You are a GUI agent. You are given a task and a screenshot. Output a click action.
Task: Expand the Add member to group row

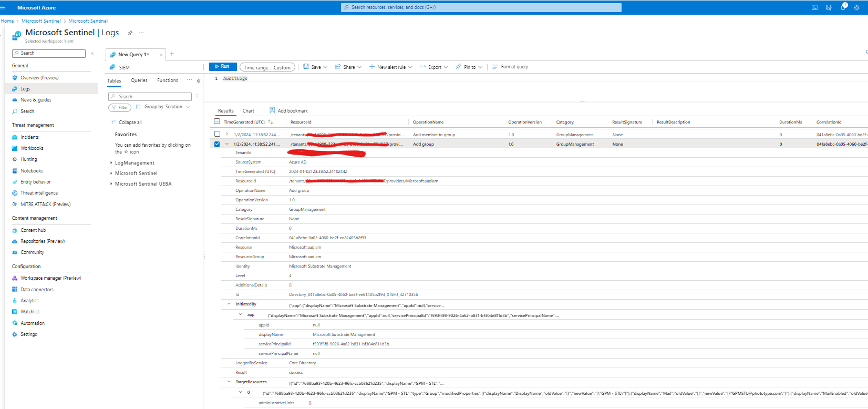click(227, 134)
